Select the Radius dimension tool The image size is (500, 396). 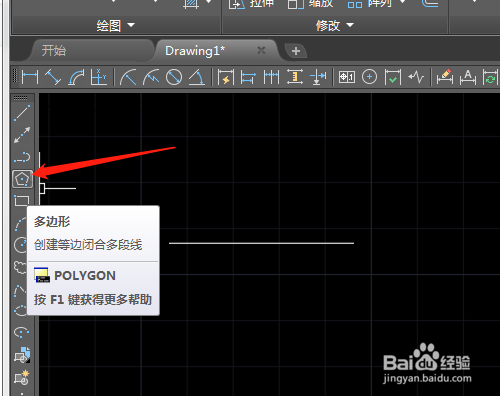click(128, 77)
